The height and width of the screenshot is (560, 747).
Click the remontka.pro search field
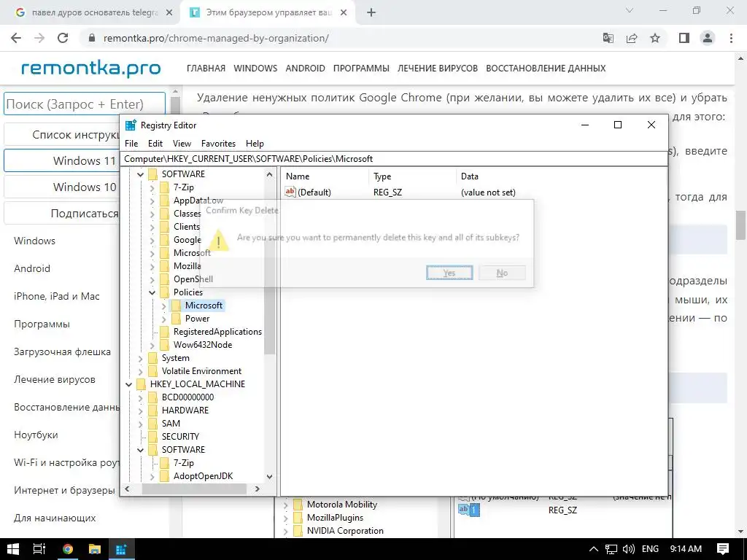[85, 104]
